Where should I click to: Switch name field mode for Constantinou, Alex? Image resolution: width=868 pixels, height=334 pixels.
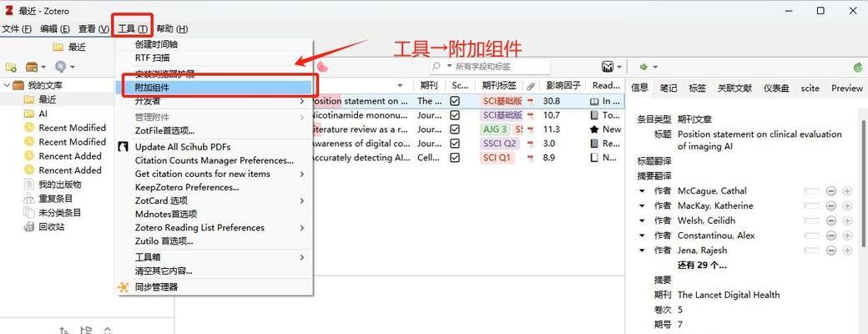point(811,235)
